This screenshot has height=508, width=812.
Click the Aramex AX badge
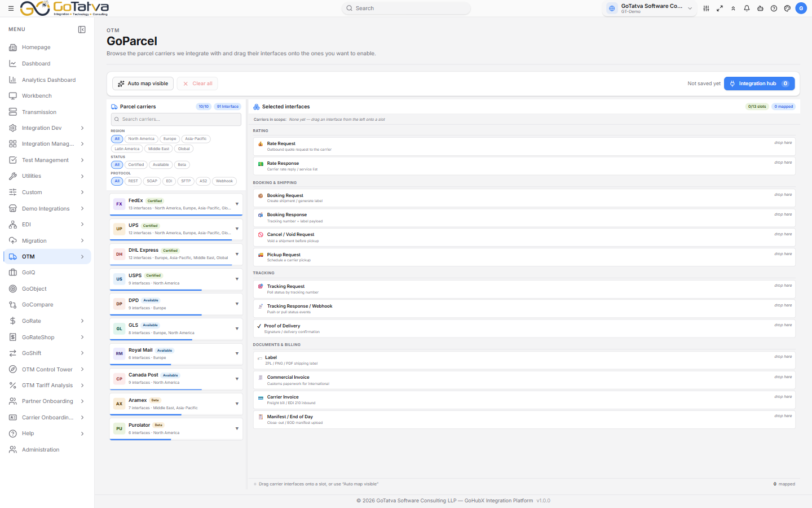pyautogui.click(x=119, y=404)
